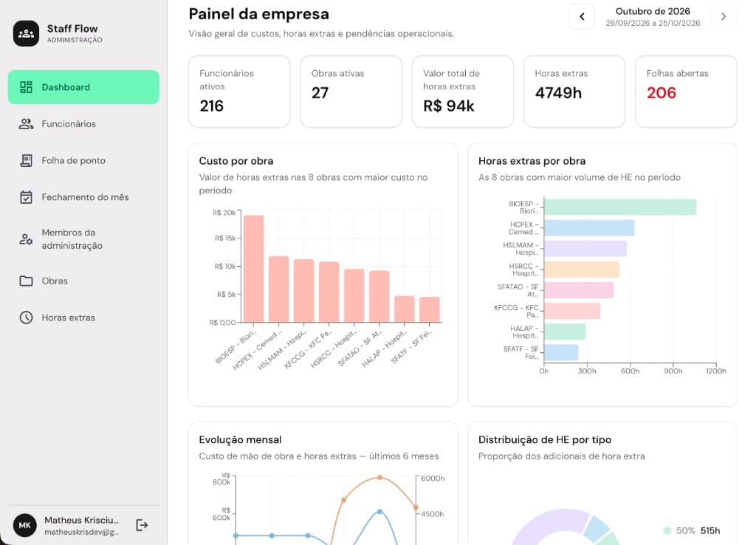Click the SFATF bar in Custo por obra
This screenshot has width=756, height=545.
(430, 309)
